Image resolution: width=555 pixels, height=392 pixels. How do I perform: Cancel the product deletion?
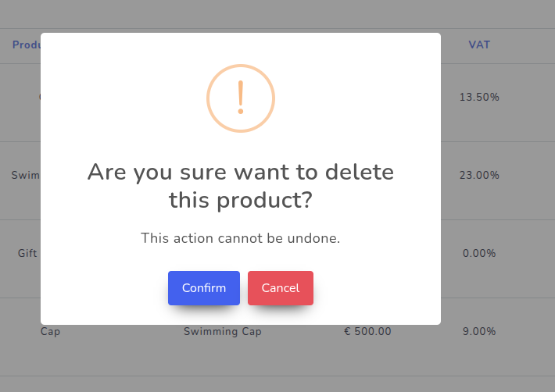pyautogui.click(x=281, y=288)
